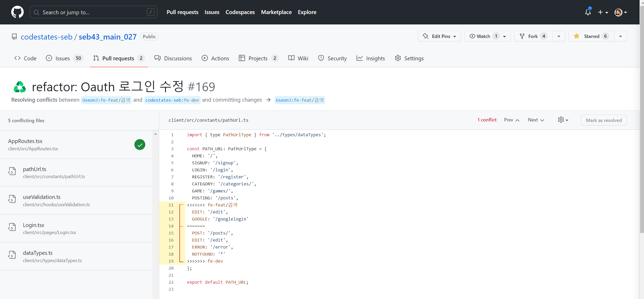Jump to Next conflict
Screen dimensions: 644x299
click(x=536, y=120)
